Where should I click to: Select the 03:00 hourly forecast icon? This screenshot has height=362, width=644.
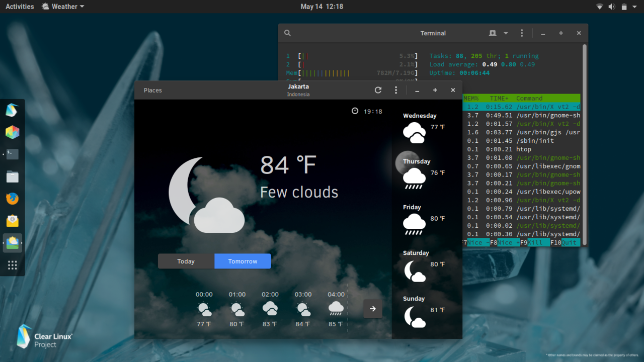click(x=303, y=309)
